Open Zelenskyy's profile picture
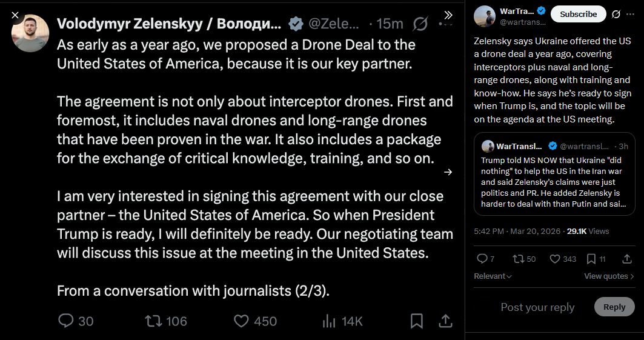 point(30,33)
